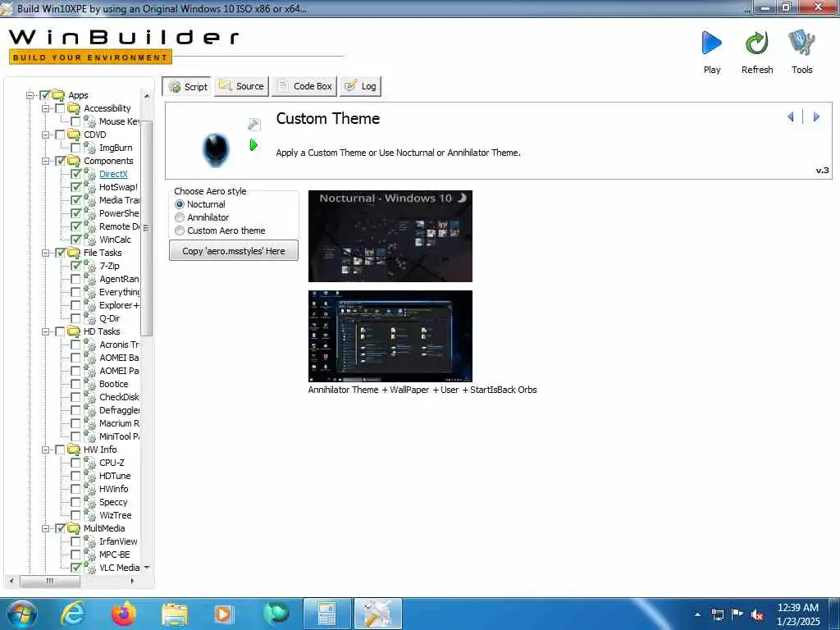
Task: Go to next script with right arrow
Action: point(816,116)
